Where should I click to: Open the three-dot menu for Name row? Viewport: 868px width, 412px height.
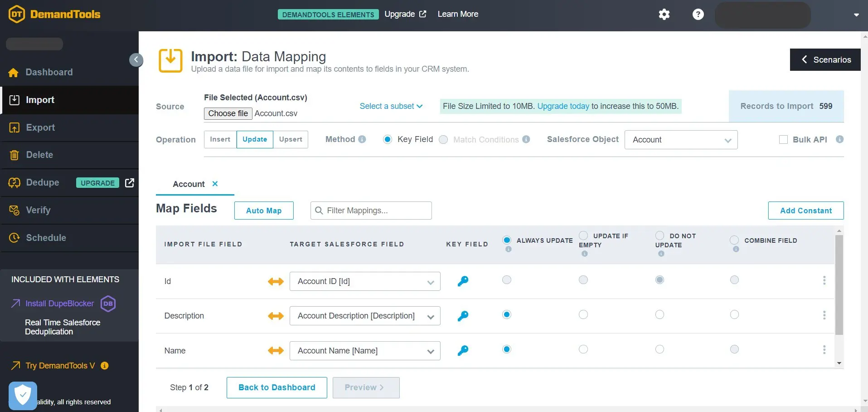[x=824, y=349]
